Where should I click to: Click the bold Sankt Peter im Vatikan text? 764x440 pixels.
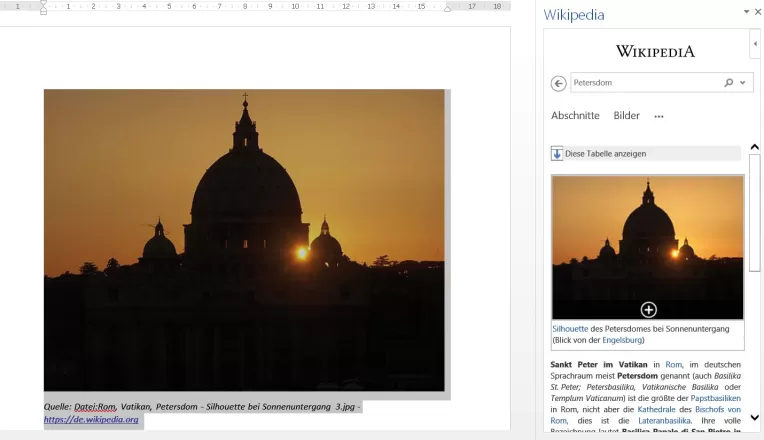click(599, 364)
